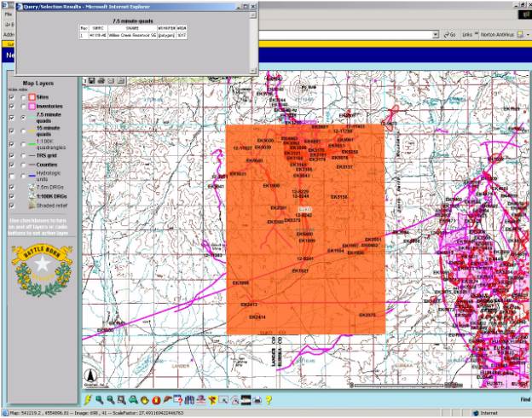
Task: Select the pan hand tool
Action: (x=145, y=398)
